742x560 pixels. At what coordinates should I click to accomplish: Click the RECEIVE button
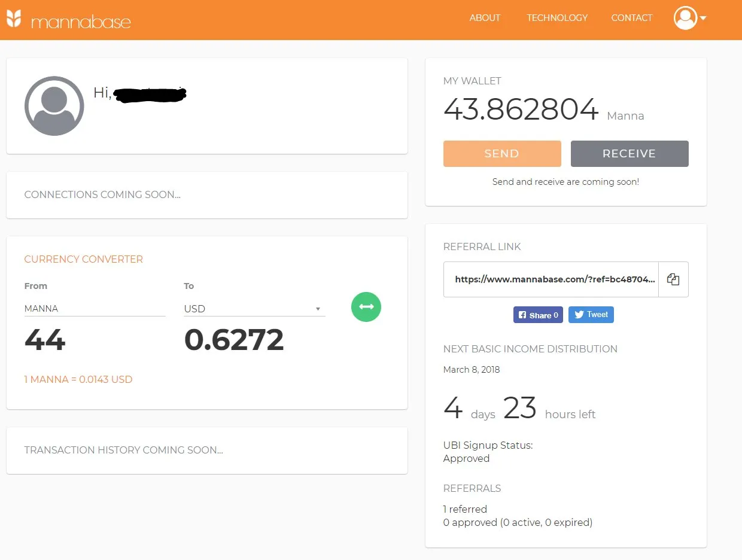pos(630,154)
